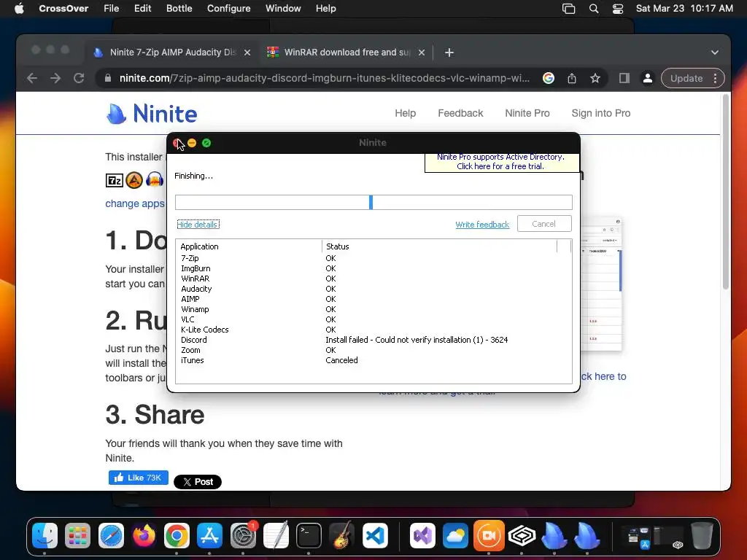Open the Apple menu

[19, 9]
